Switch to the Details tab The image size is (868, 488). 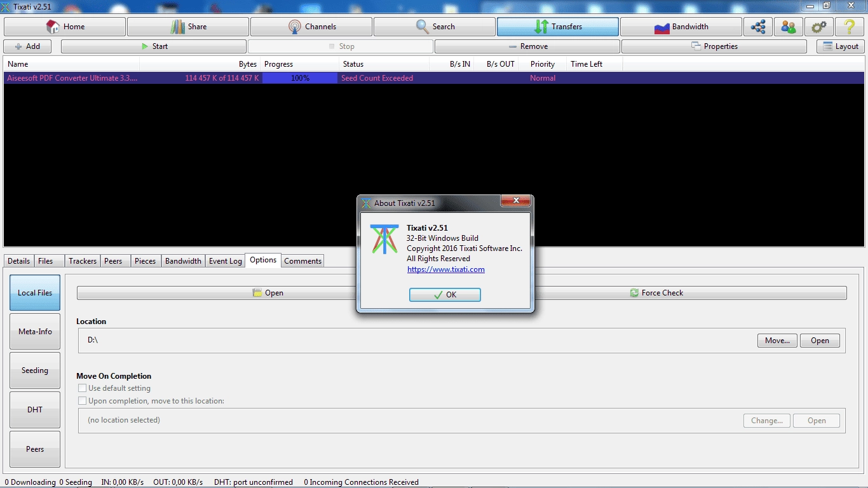tap(19, 261)
